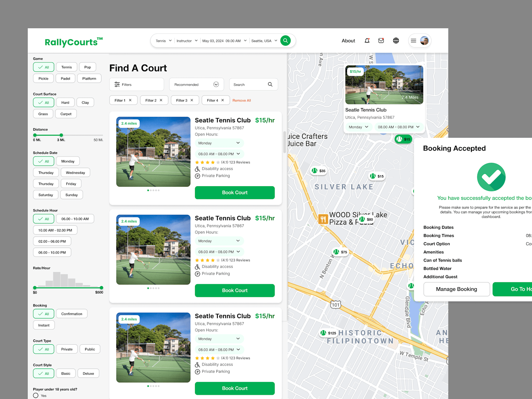Expand the Recommended sort dropdown

pos(196,84)
